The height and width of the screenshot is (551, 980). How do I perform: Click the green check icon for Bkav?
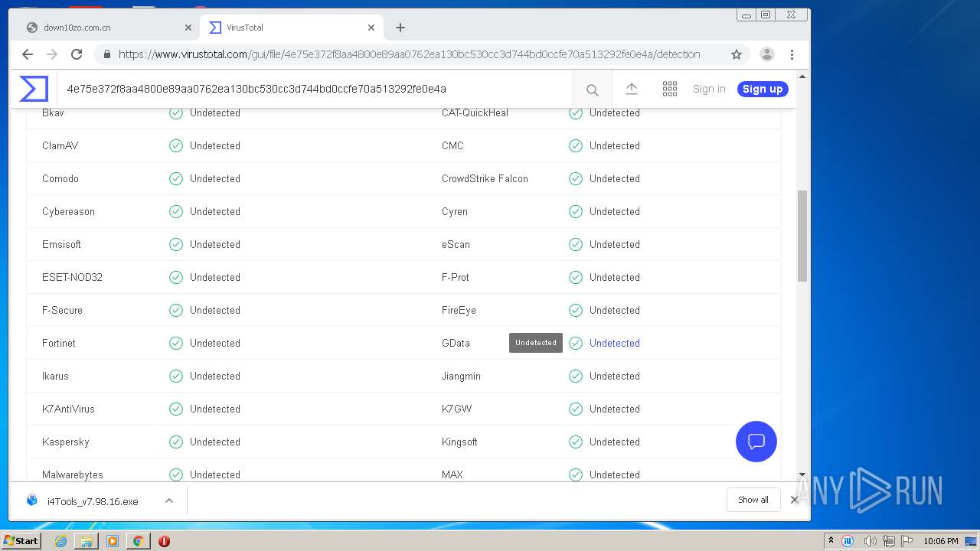point(176,112)
